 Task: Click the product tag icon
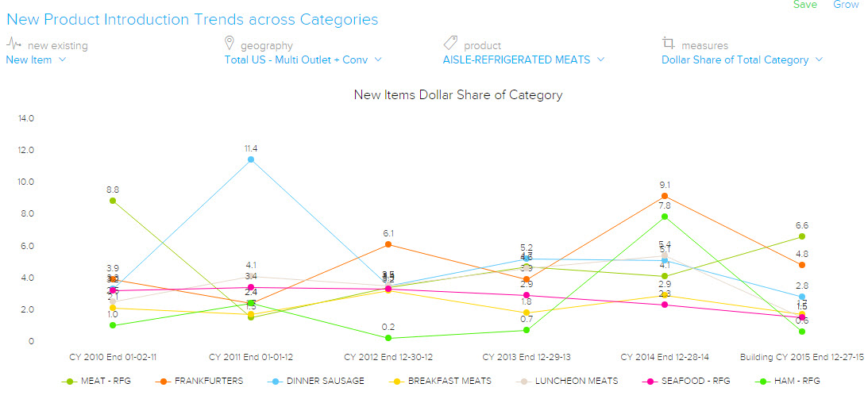point(450,44)
